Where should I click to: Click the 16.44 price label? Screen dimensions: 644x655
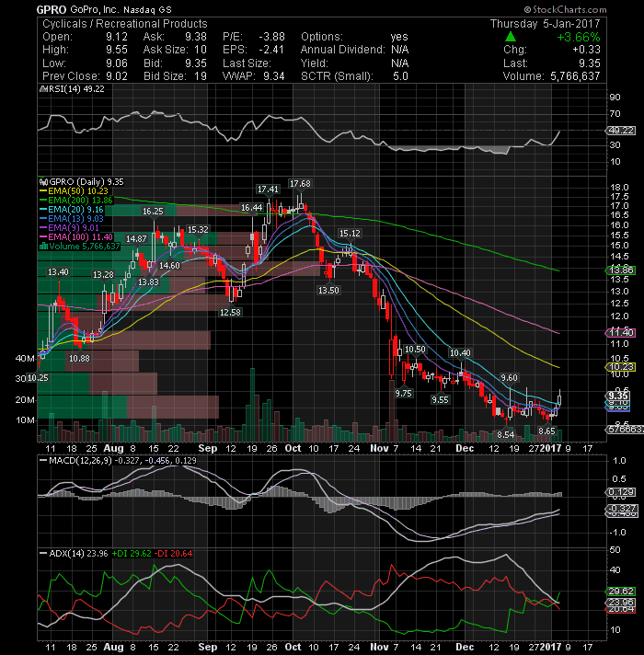(252, 208)
